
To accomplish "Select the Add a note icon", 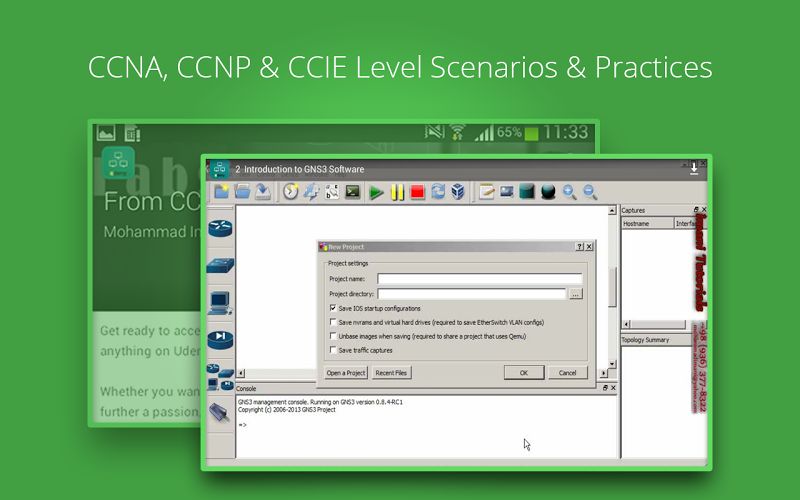I will (x=486, y=192).
